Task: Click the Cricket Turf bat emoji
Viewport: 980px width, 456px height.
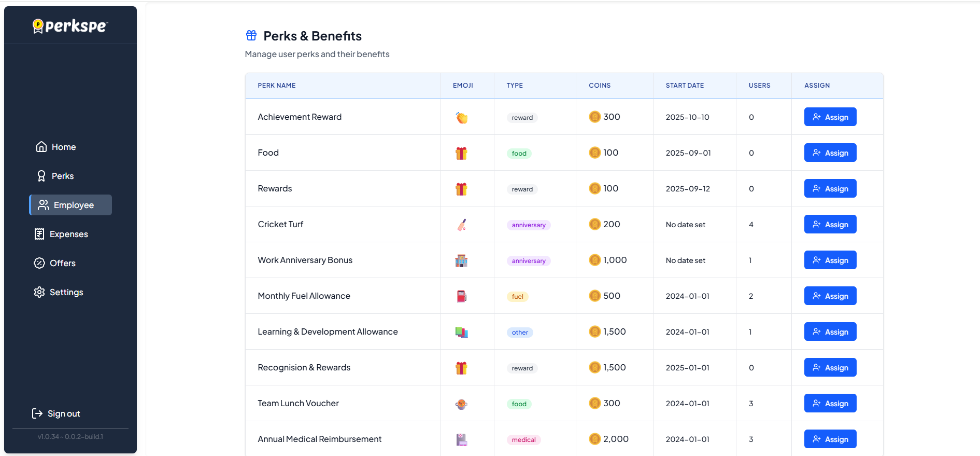Action: pyautogui.click(x=461, y=225)
